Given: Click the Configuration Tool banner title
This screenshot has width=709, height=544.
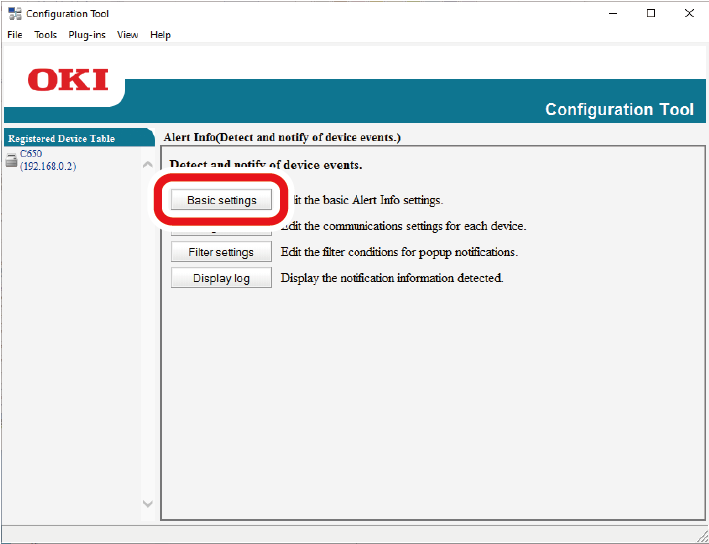Looking at the screenshot, I should pyautogui.click(x=619, y=109).
